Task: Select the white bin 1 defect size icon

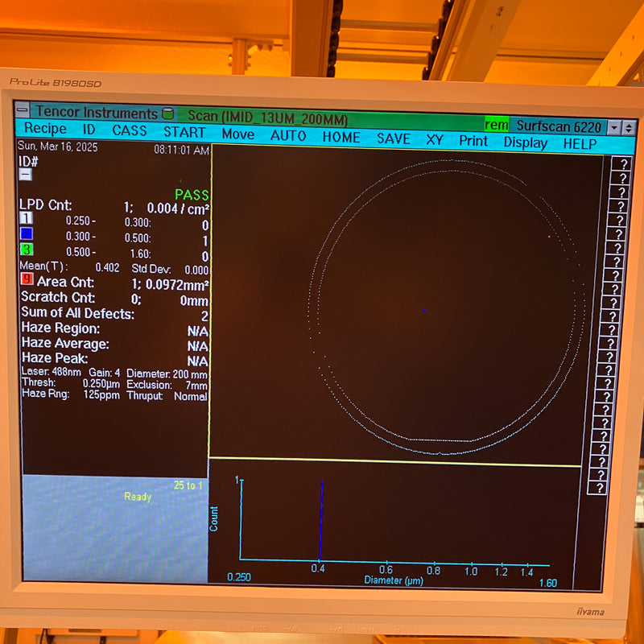Action: pos(25,219)
